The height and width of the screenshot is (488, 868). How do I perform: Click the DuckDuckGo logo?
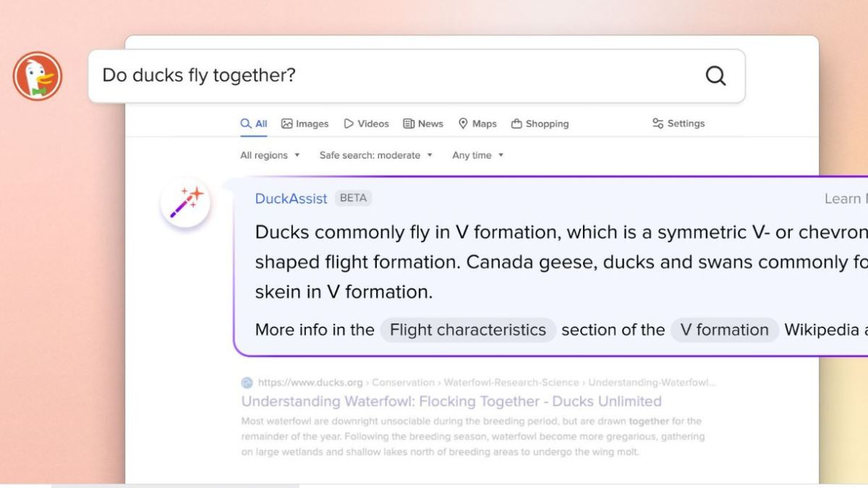(x=36, y=75)
